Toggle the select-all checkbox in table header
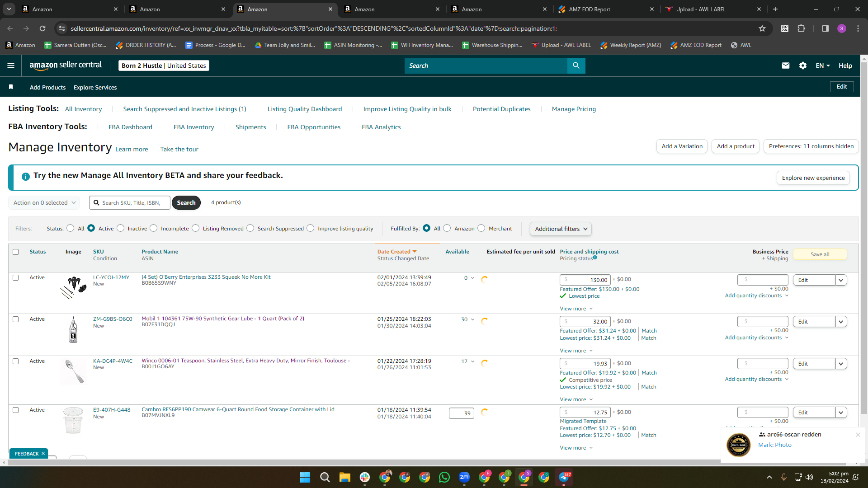The height and width of the screenshot is (488, 868). 16,252
